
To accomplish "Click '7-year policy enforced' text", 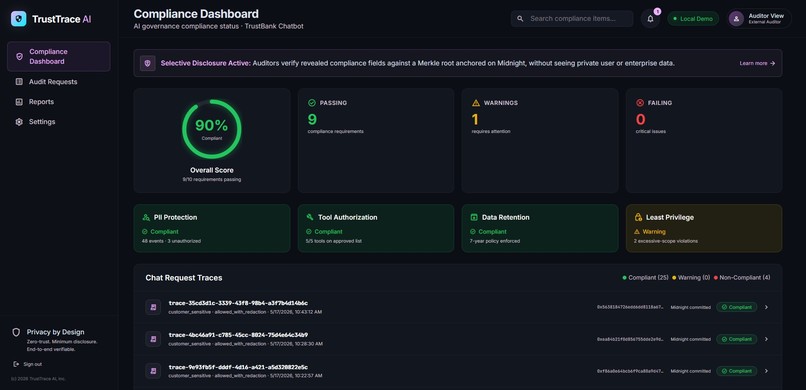I will click(494, 241).
